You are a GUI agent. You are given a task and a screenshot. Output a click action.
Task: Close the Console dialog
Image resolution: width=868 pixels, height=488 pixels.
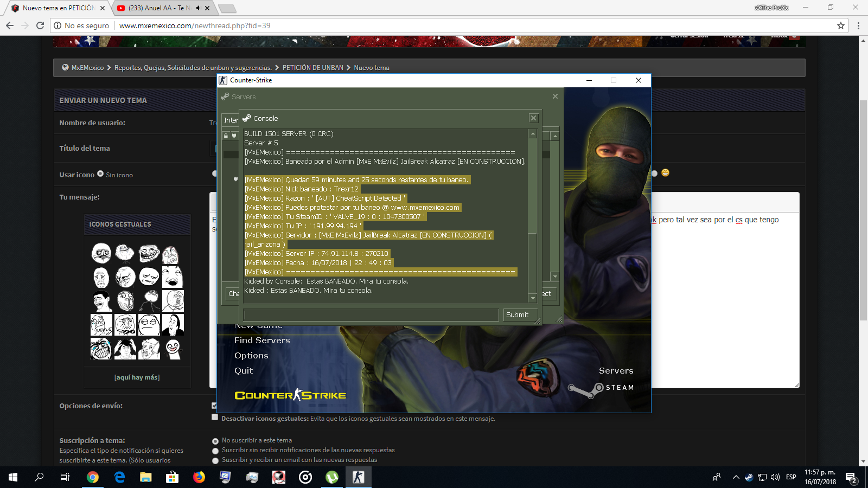pyautogui.click(x=533, y=118)
